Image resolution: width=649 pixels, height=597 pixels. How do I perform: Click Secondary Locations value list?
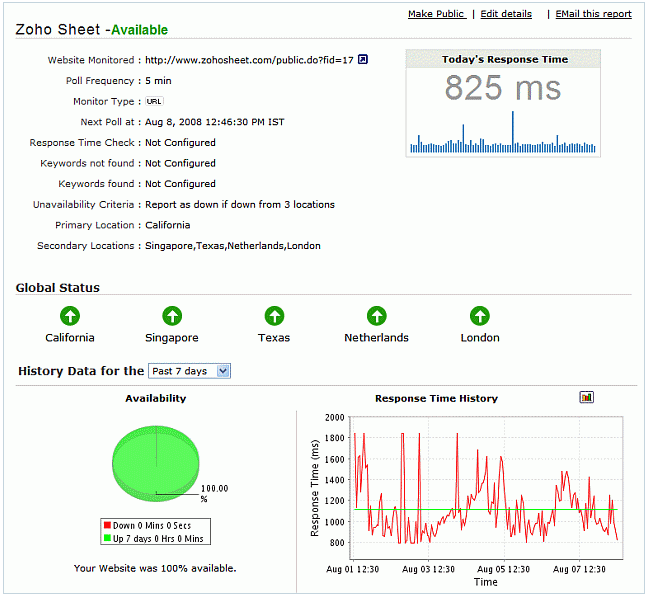[233, 246]
